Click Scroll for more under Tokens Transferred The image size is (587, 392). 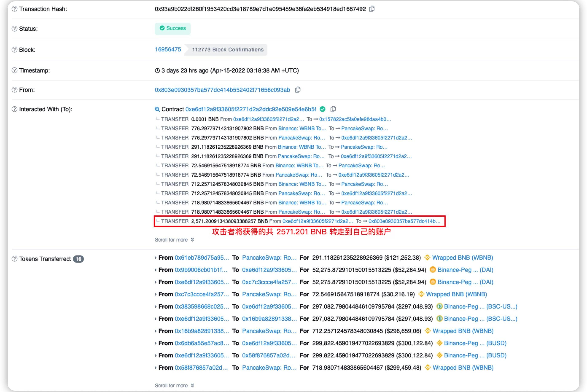174,385
